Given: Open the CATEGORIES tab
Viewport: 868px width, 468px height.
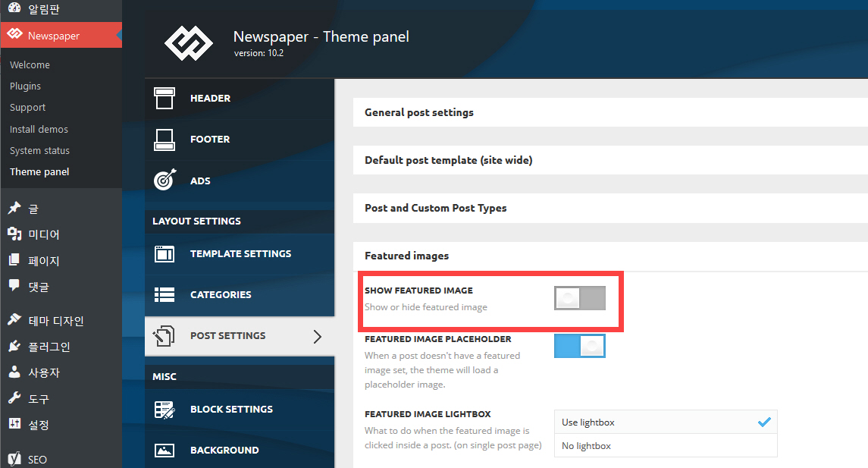Looking at the screenshot, I should coord(240,294).
